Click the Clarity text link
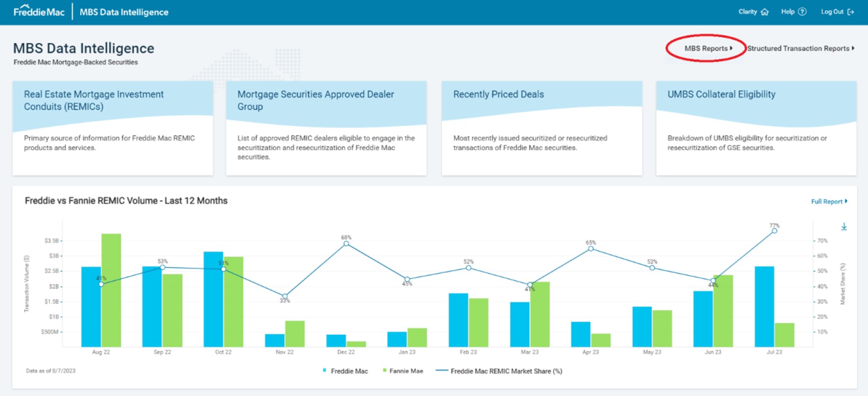Viewport: 868px width, 396px height. tap(748, 11)
